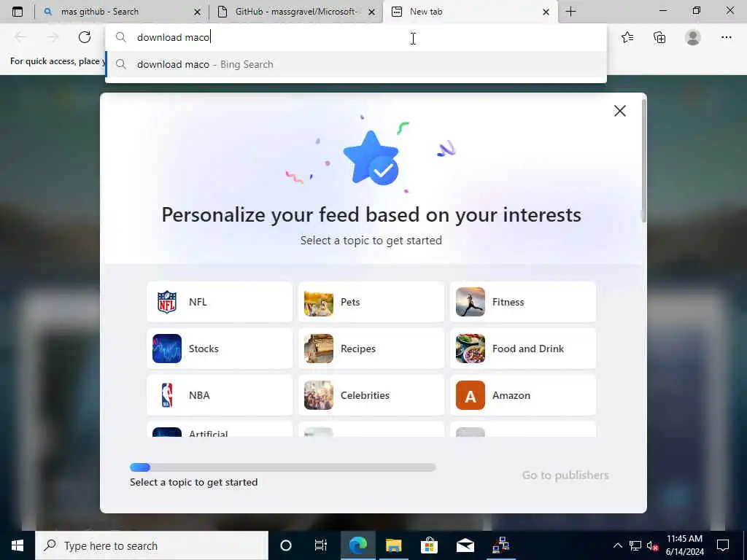Open the Favorites star icon
Screen dimensions: 747x560
(627, 37)
